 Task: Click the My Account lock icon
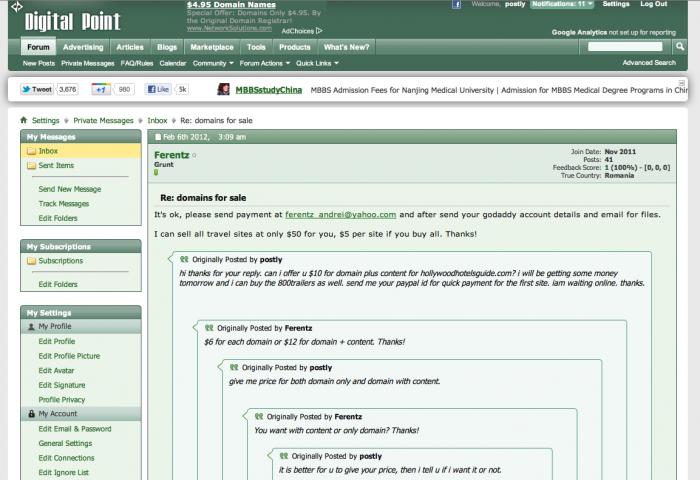(31, 414)
